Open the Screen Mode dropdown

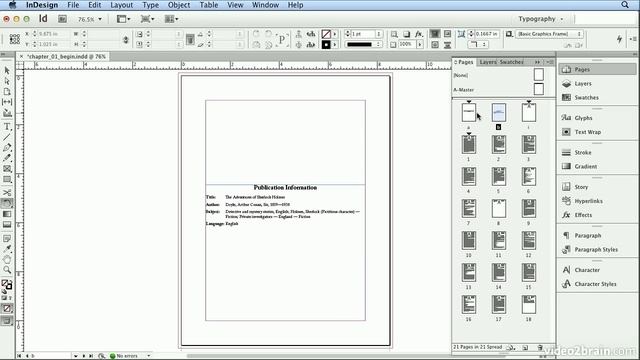pos(147,19)
